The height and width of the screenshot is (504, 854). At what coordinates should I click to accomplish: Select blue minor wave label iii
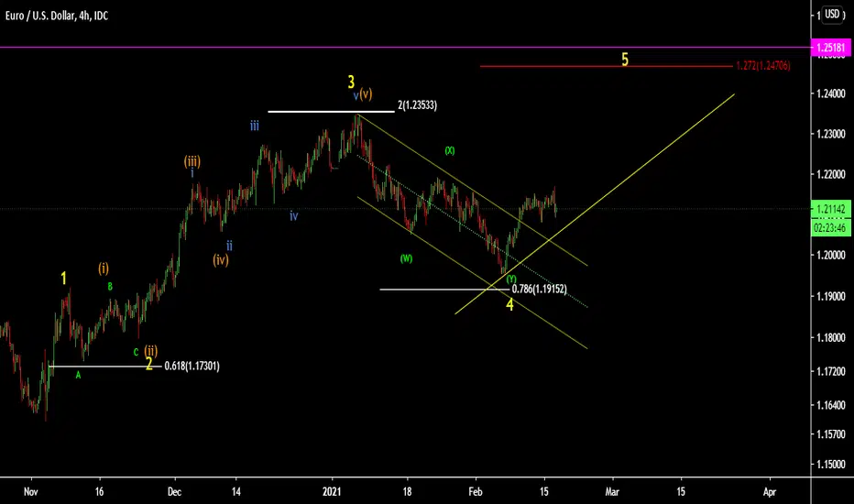point(255,126)
